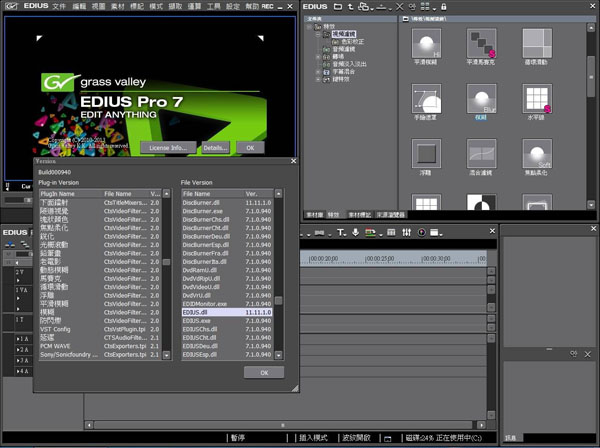Expand the 轉場 tree node
This screenshot has height=448, width=600.
click(x=318, y=57)
